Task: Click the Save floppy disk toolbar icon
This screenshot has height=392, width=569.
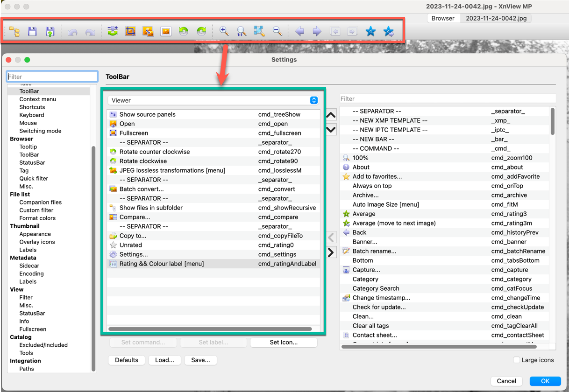Action: tap(32, 31)
